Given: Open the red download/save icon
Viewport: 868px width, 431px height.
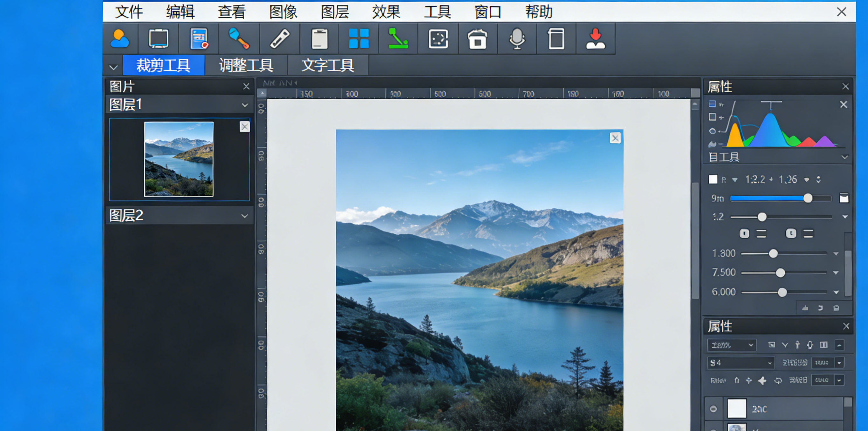Looking at the screenshot, I should tap(596, 39).
